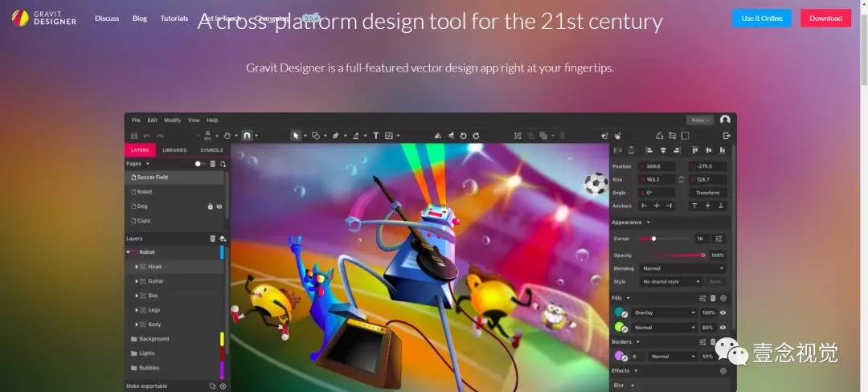
Task: Collapse the Robot layer
Action: click(x=129, y=252)
